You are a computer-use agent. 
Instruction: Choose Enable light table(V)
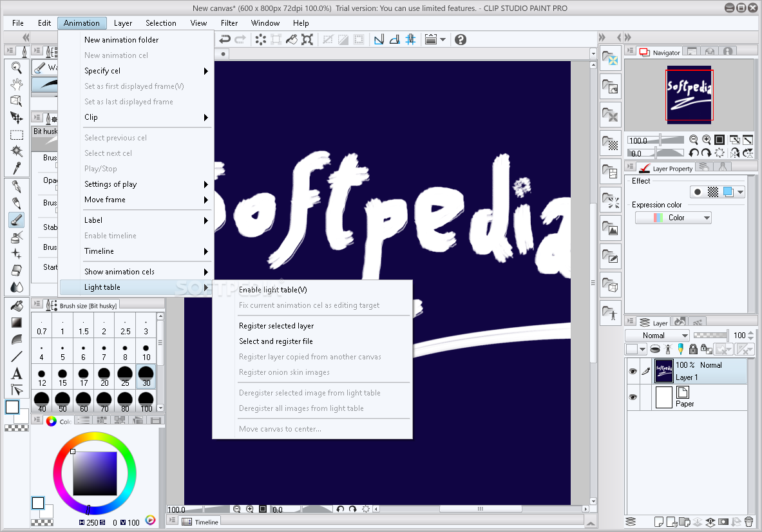(312, 290)
